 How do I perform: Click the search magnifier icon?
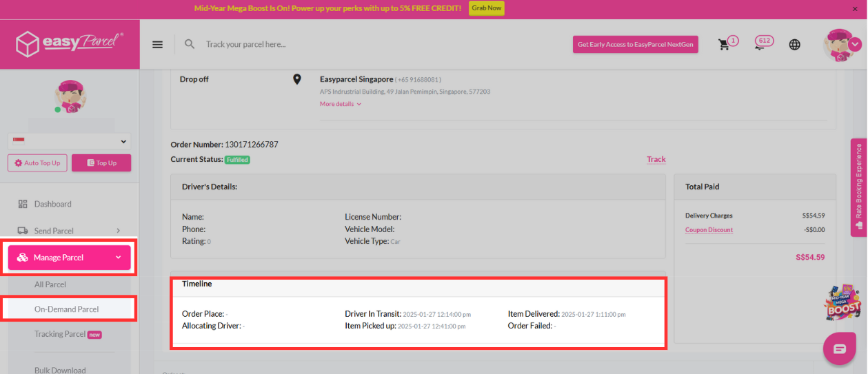[190, 44]
